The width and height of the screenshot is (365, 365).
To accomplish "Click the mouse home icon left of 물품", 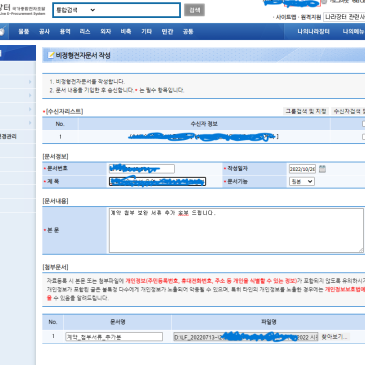I will pyautogui.click(x=2, y=32).
